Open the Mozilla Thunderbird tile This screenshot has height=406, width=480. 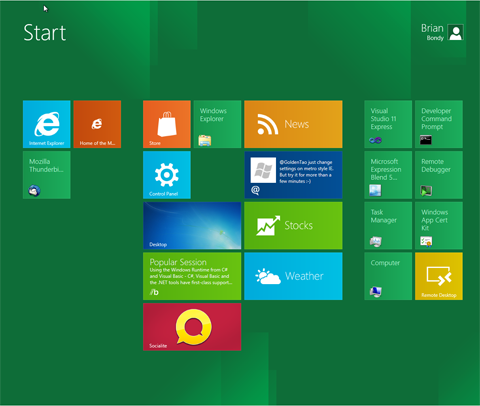(x=46, y=175)
